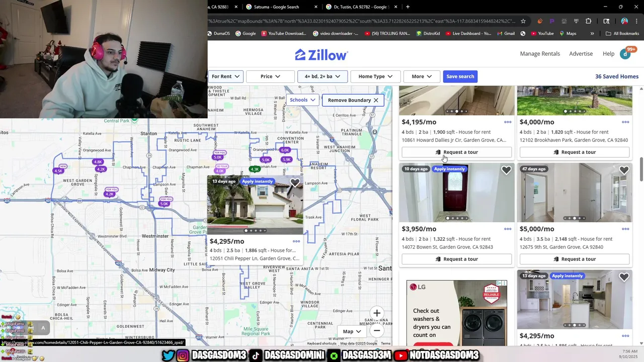Click Remove Boundary on the map

(353, 100)
